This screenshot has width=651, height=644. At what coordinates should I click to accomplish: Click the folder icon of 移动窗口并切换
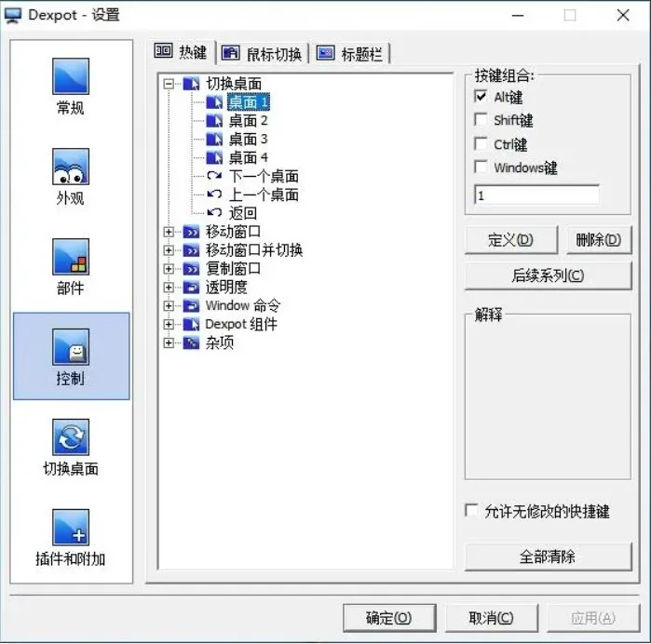pos(191,250)
